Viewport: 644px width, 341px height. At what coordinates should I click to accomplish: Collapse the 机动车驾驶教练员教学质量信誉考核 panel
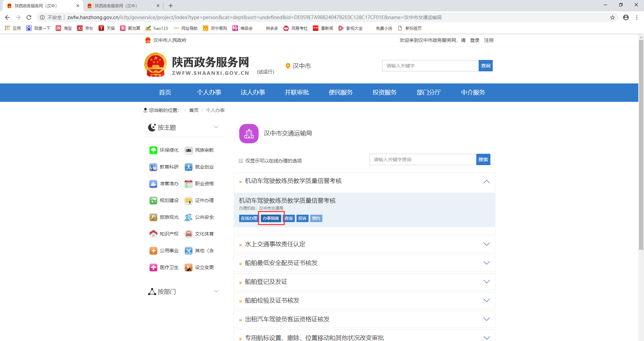[487, 182]
